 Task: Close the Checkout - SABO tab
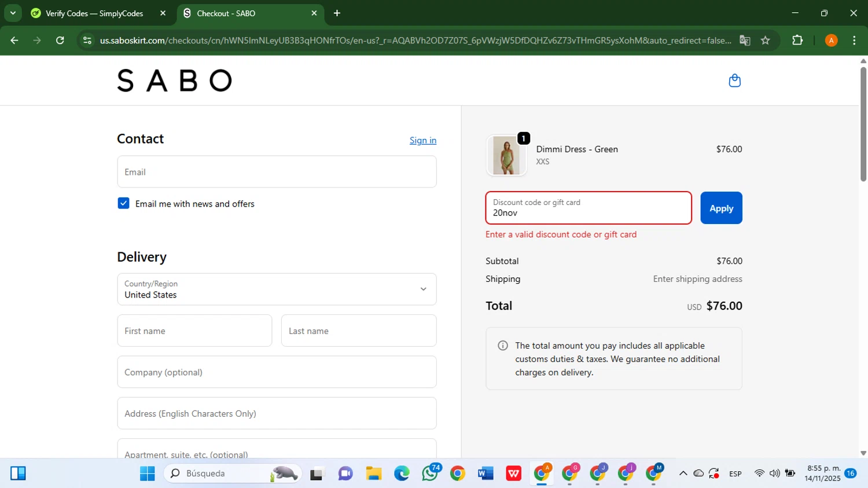coord(314,13)
